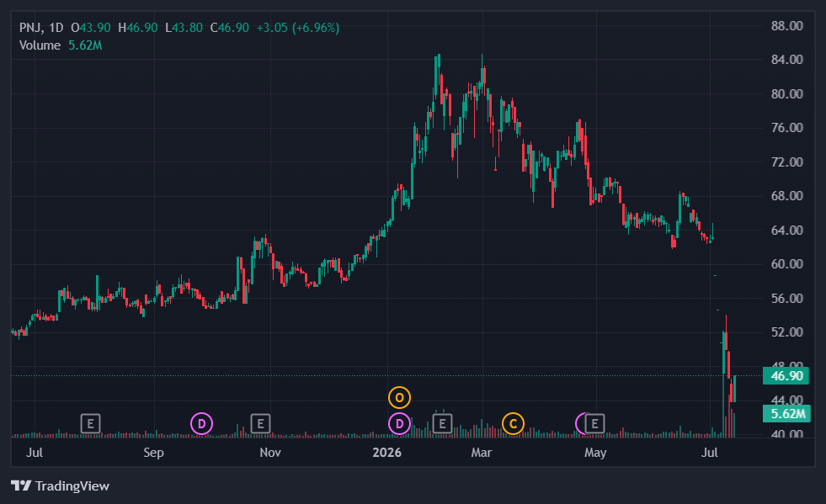
Task: Open the pink D dividend marker after Sep
Action: pos(201,423)
